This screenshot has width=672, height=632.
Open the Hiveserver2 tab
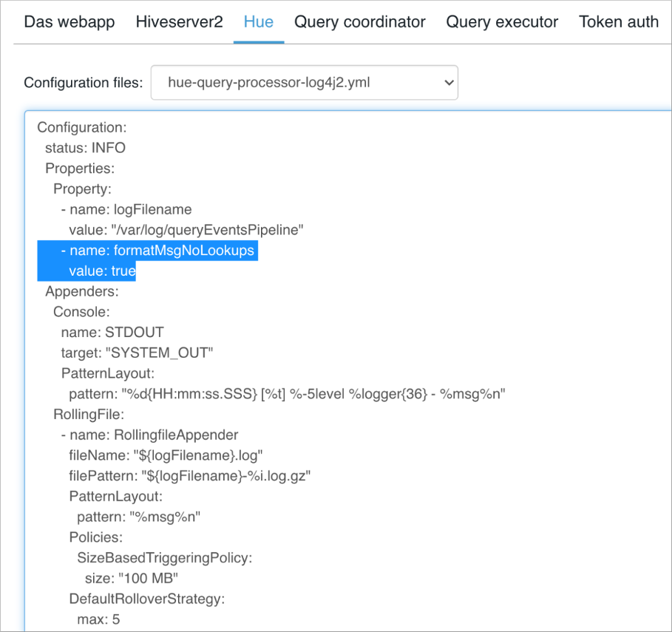pos(179,22)
